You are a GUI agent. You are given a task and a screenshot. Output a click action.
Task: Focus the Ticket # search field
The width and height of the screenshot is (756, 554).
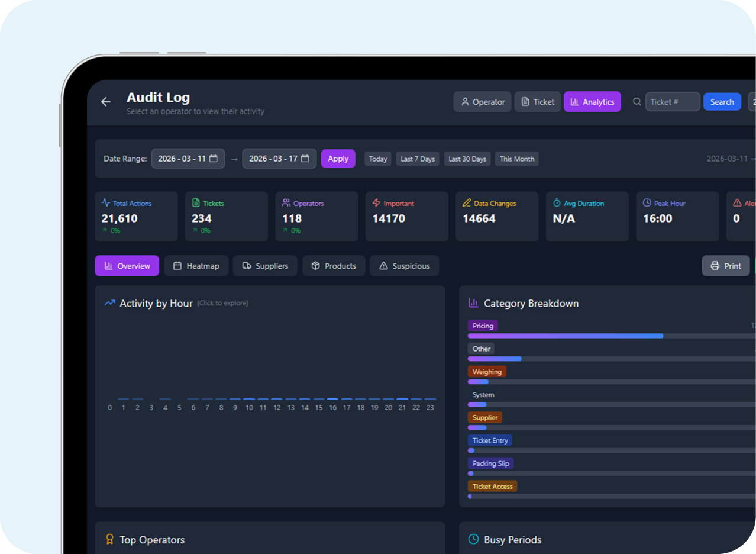click(x=673, y=102)
